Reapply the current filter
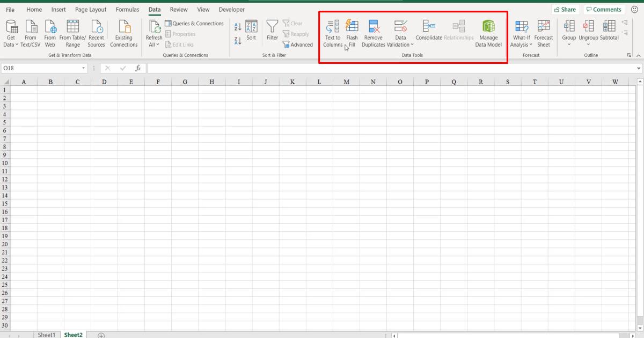Screen dimensions: 644x338 [296, 34]
